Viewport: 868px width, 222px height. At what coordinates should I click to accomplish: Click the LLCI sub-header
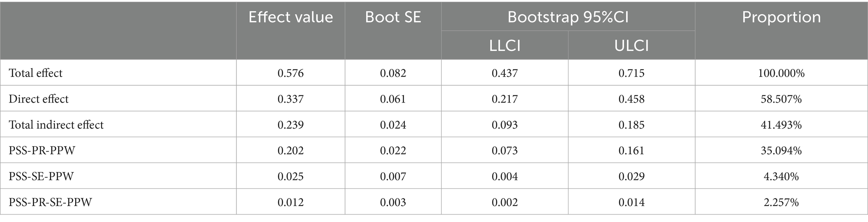click(x=505, y=45)
